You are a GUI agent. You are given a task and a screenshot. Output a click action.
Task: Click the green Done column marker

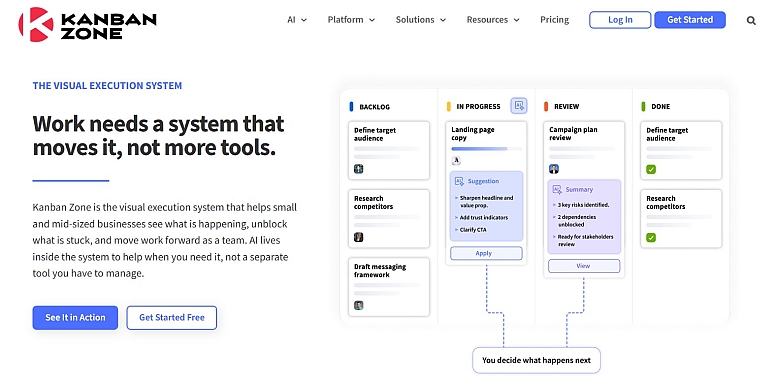pos(643,106)
